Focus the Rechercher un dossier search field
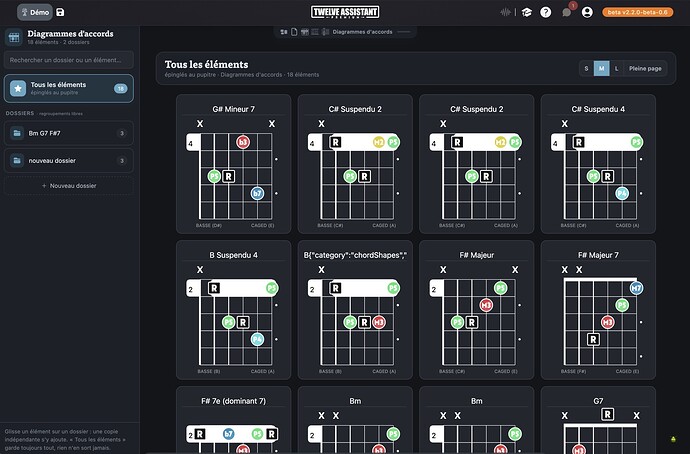This screenshot has height=454, width=690. pos(69,60)
